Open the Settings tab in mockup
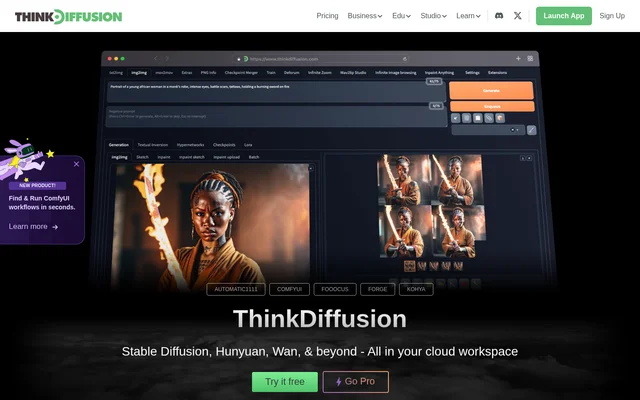 pos(472,73)
